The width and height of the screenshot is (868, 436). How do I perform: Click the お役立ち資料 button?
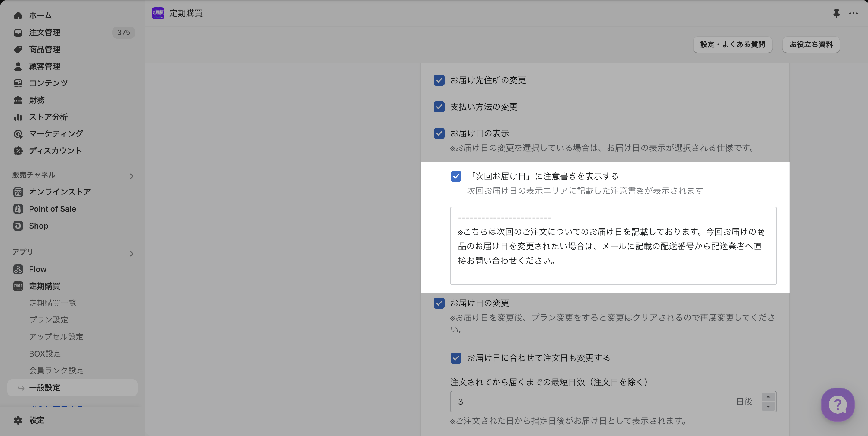tap(811, 44)
